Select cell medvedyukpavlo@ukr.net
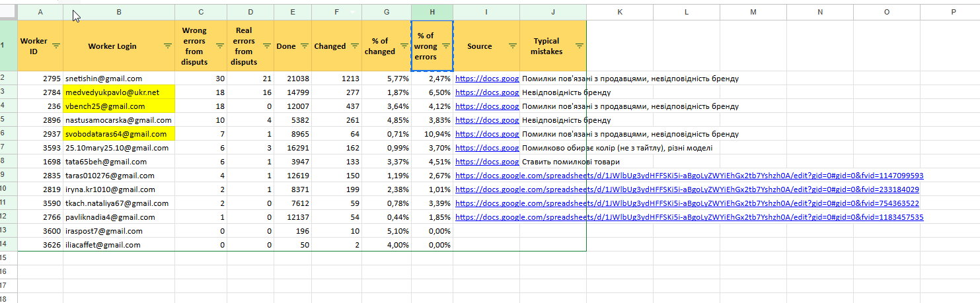The image size is (980, 303). pos(119,92)
